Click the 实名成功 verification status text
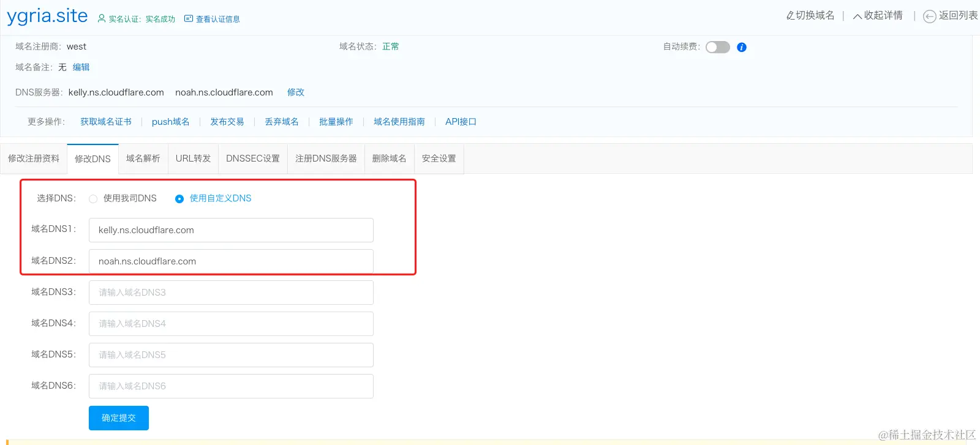 [x=160, y=20]
